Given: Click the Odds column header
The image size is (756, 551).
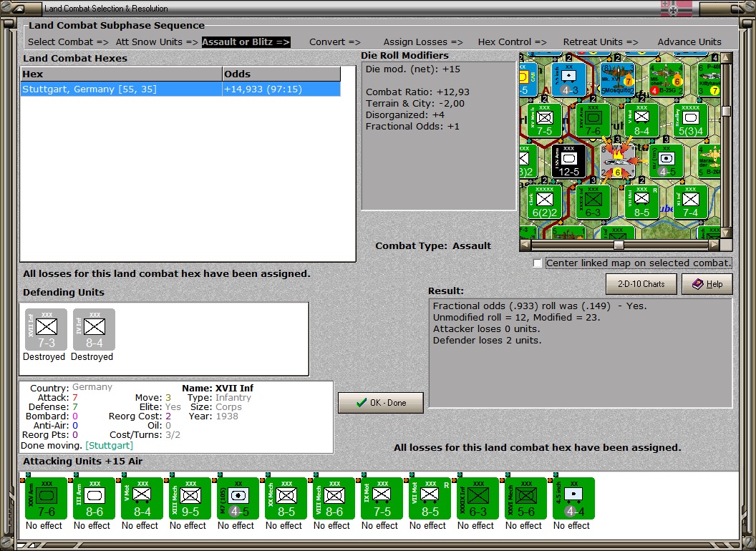Looking at the screenshot, I should coord(281,74).
